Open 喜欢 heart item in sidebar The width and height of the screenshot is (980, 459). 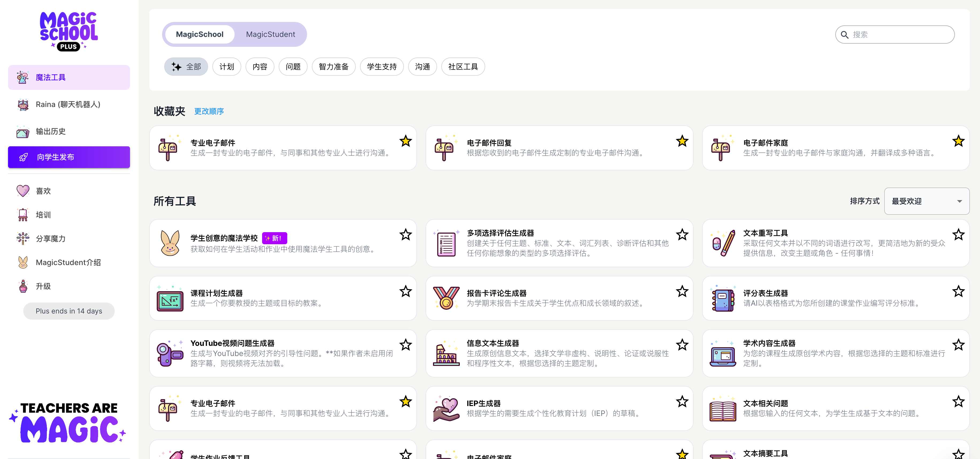(x=69, y=191)
